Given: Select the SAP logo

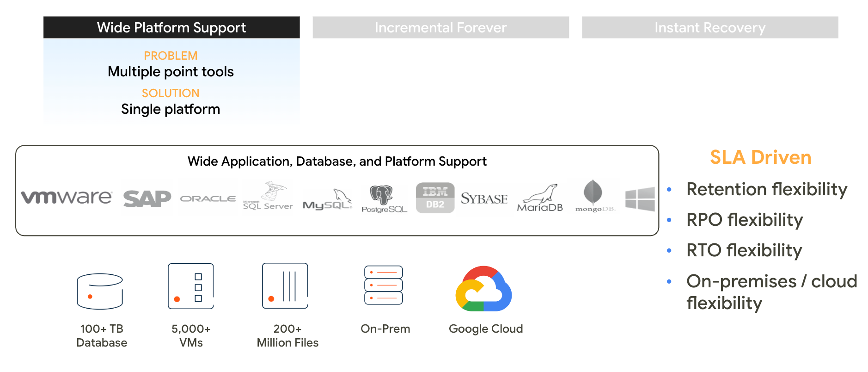Looking at the screenshot, I should (147, 198).
